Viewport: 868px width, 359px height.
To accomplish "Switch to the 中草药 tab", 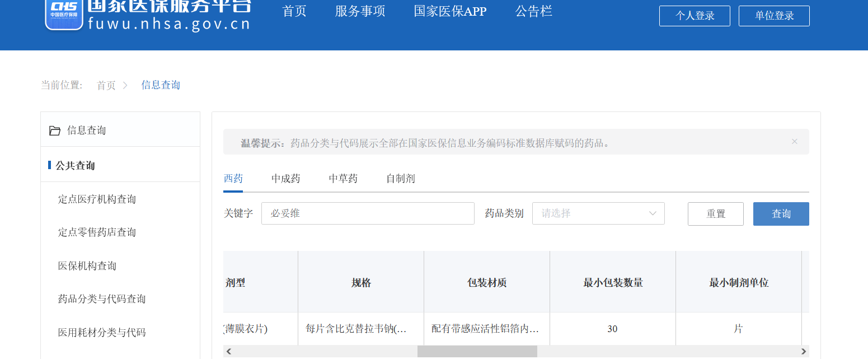I will pos(343,179).
